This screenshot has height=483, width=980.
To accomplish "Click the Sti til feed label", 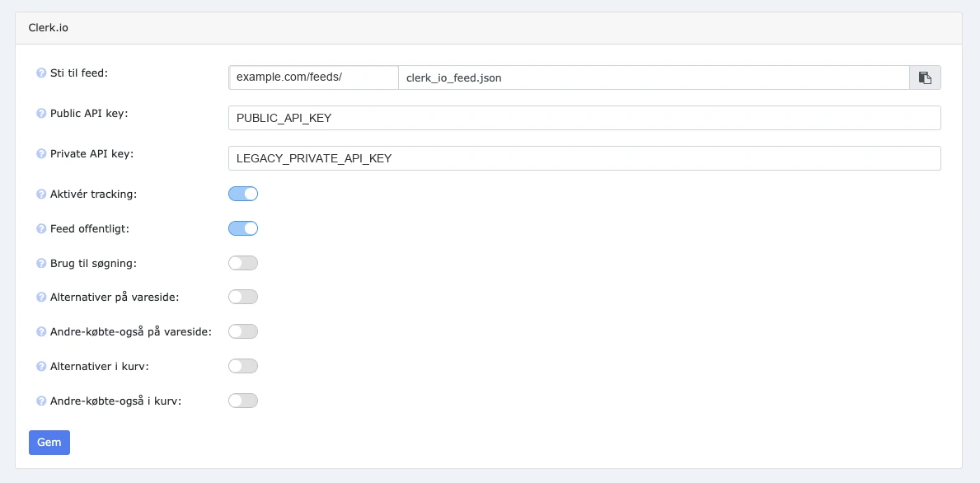I will coord(79,73).
